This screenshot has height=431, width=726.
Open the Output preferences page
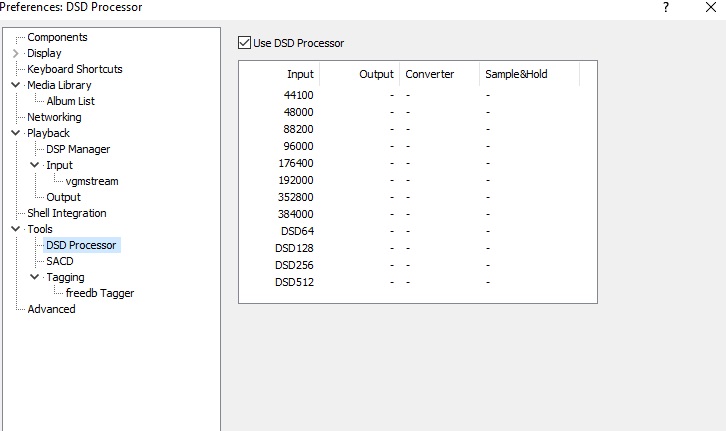(63, 197)
